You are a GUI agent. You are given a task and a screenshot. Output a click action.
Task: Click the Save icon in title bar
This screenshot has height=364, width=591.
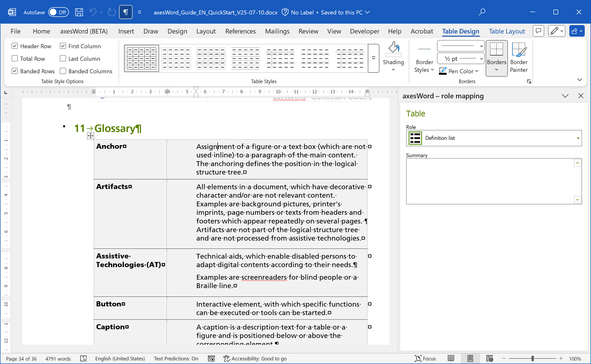[79, 12]
